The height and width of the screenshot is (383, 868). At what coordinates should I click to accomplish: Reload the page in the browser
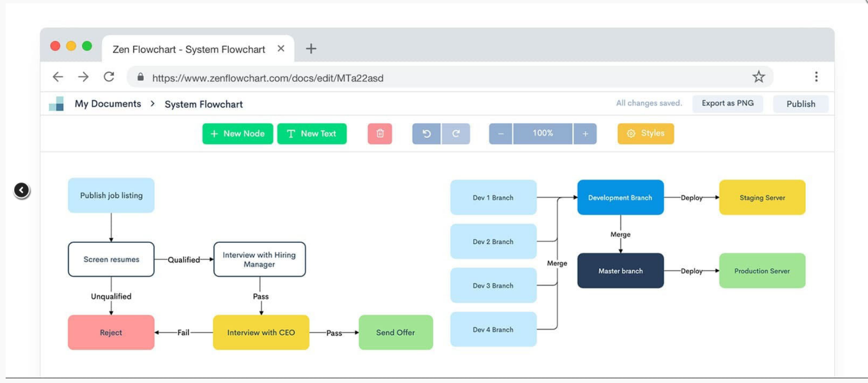[x=109, y=77]
